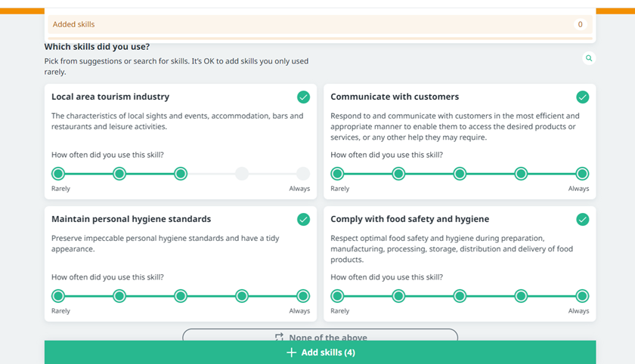Set Local area tourism frequency to Always
The width and height of the screenshot is (635, 364).
click(302, 174)
